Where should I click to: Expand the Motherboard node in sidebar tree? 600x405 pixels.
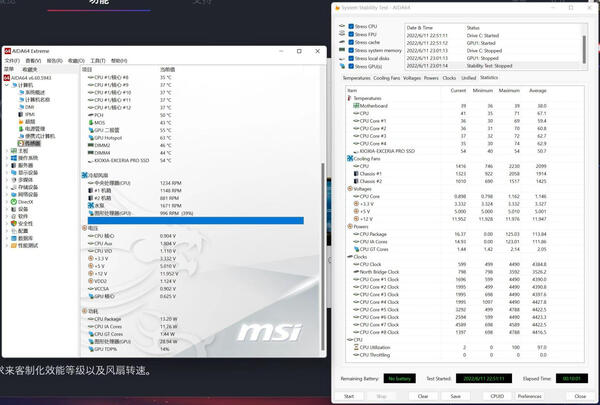[x=6, y=150]
